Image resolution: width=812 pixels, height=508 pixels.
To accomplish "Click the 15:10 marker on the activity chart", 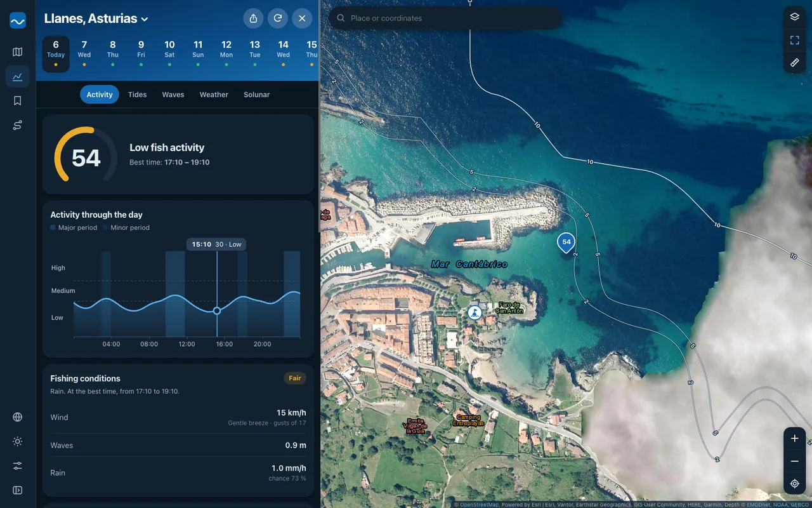I will pos(217,311).
